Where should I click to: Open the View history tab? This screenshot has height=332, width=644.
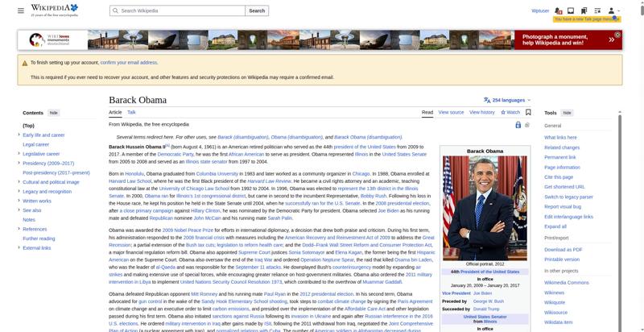coord(481,112)
